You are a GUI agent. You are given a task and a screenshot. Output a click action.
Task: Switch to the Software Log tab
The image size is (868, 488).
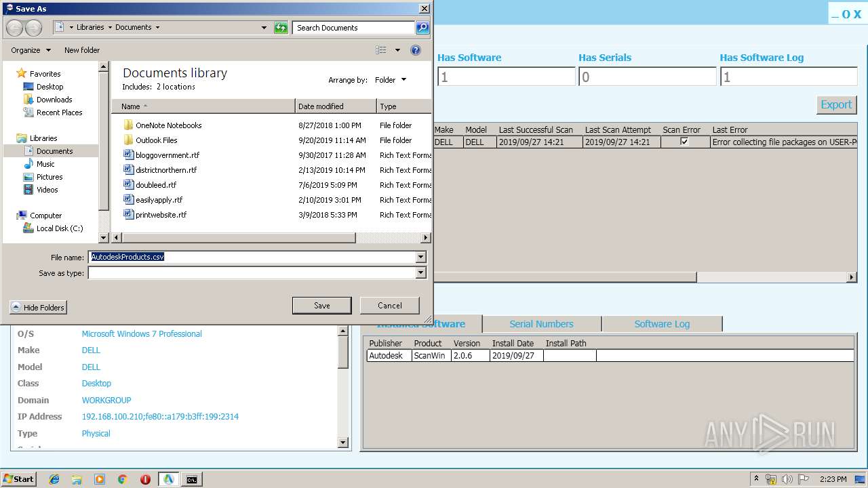point(662,324)
